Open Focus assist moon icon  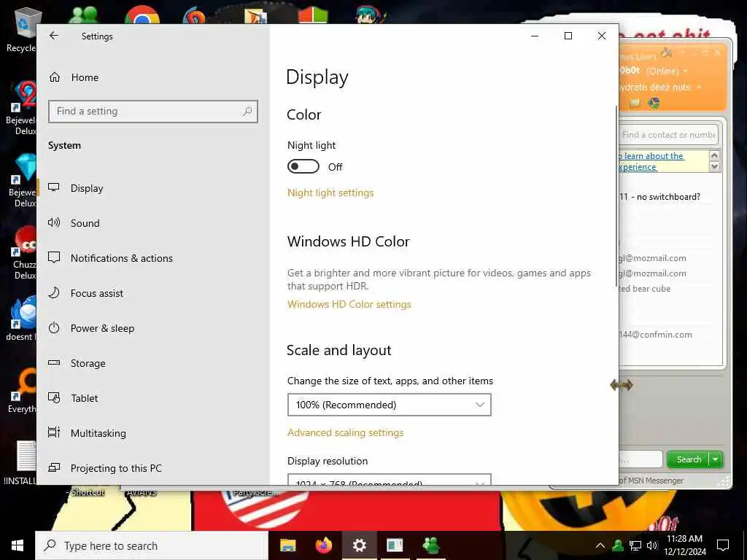click(x=54, y=292)
